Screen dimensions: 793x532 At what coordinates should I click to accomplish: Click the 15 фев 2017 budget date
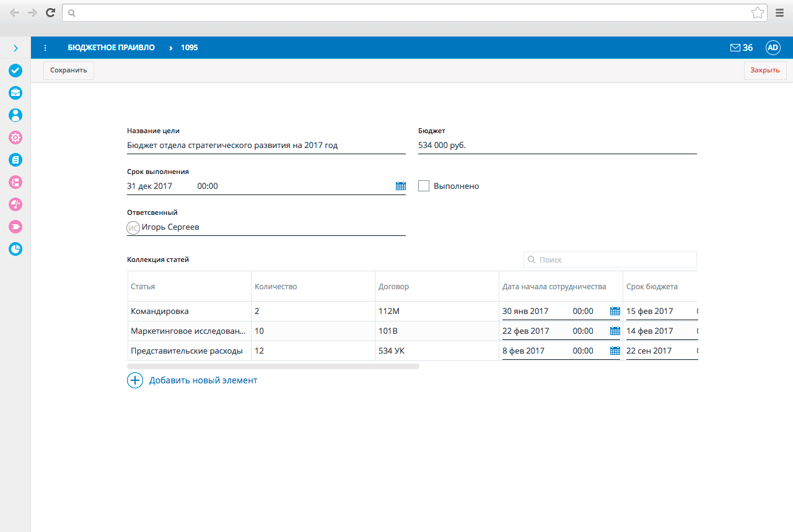click(649, 312)
